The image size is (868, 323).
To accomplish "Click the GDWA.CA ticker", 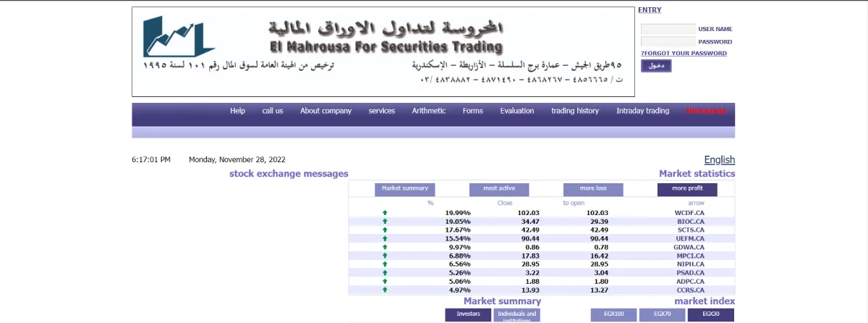I will point(689,247).
